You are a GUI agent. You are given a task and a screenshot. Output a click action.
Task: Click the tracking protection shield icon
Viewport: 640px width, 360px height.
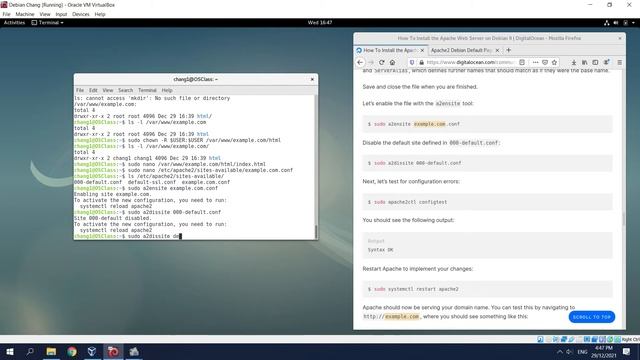click(x=412, y=62)
